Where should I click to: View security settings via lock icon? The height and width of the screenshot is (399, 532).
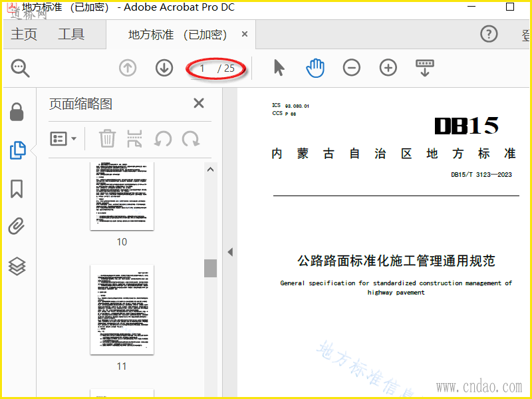pyautogui.click(x=17, y=112)
